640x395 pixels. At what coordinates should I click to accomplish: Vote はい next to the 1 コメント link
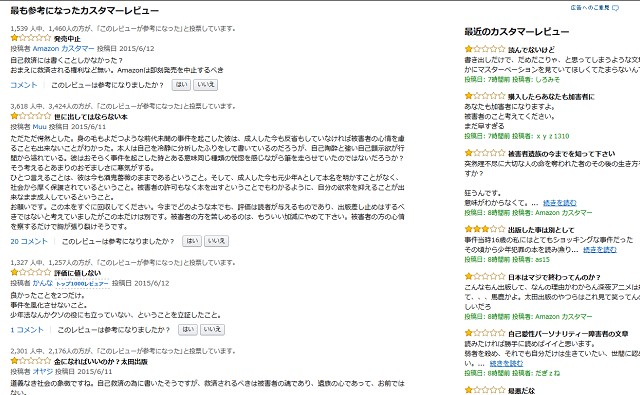[x=188, y=330]
